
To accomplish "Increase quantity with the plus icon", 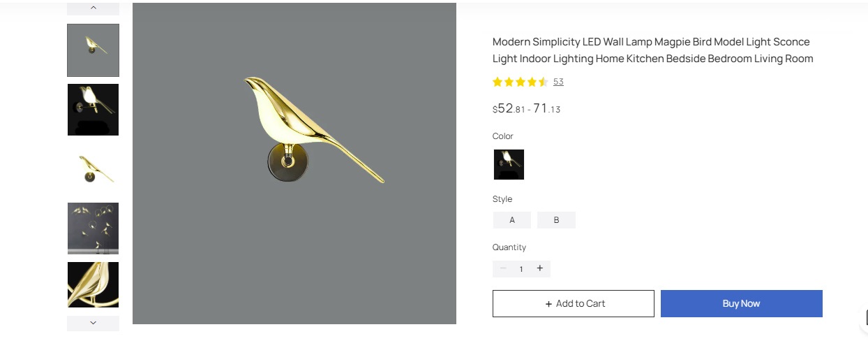I will pos(539,268).
